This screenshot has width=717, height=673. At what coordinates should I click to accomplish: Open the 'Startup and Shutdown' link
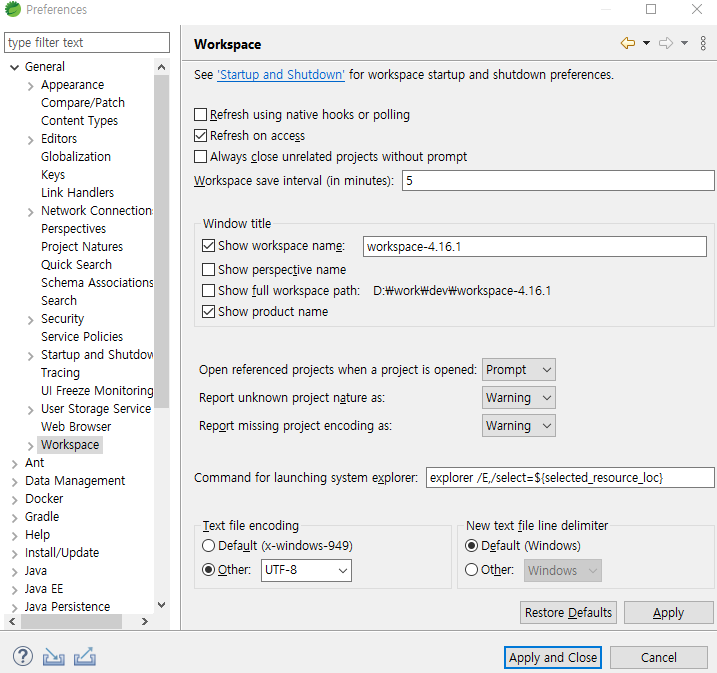coord(281,75)
